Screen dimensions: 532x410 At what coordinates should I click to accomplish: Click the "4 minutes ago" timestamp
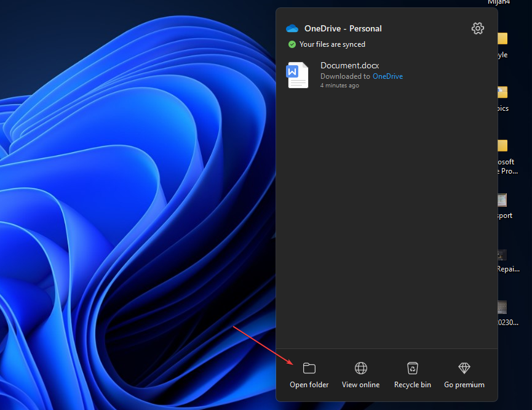[339, 86]
